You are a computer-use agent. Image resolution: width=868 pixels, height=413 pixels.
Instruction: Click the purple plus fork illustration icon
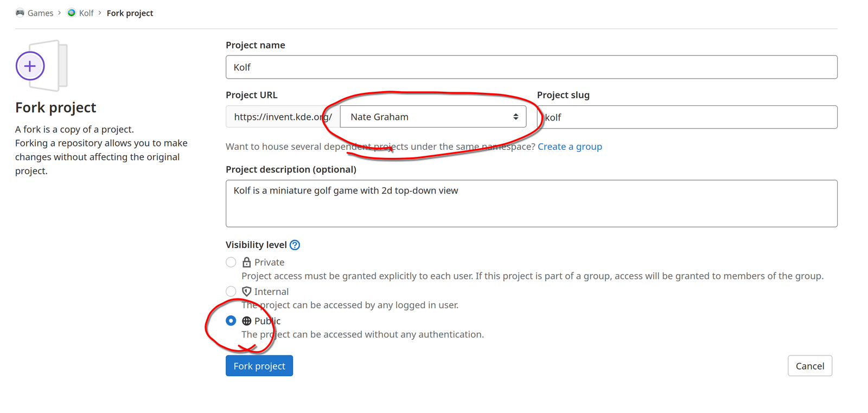[30, 66]
